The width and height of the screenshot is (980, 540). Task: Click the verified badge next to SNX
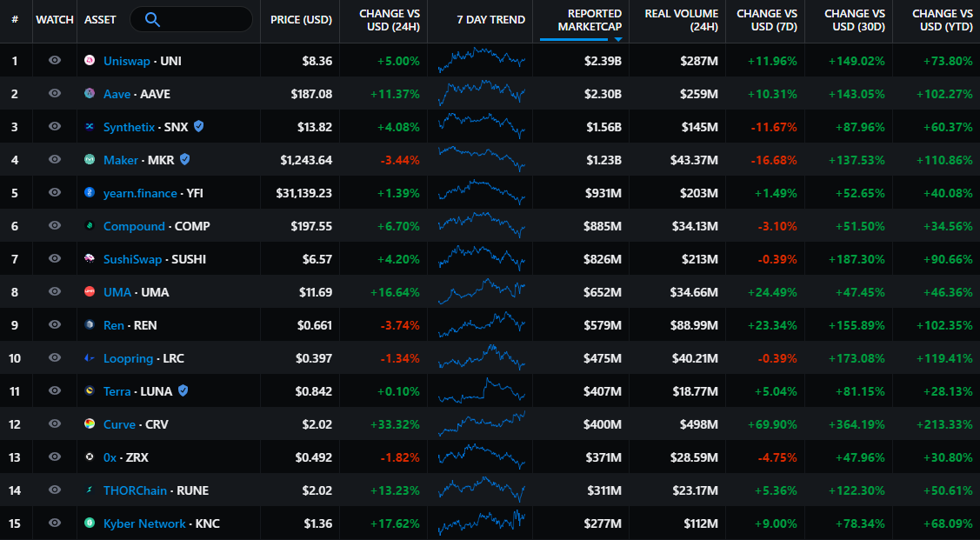(x=199, y=127)
